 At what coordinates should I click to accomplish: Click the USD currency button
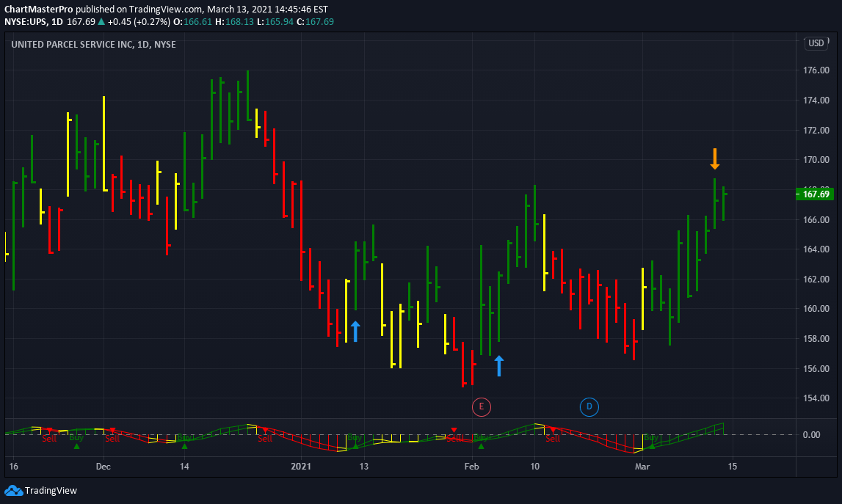(816, 43)
